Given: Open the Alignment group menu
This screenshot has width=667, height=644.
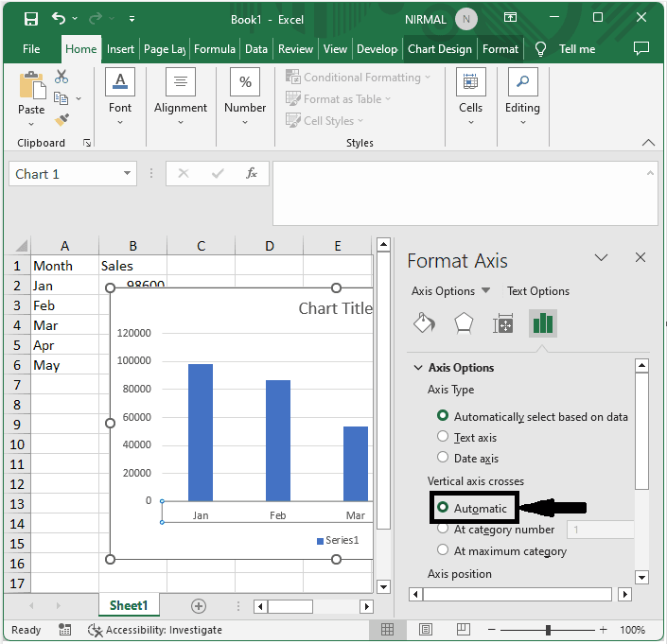Looking at the screenshot, I should point(181,96).
